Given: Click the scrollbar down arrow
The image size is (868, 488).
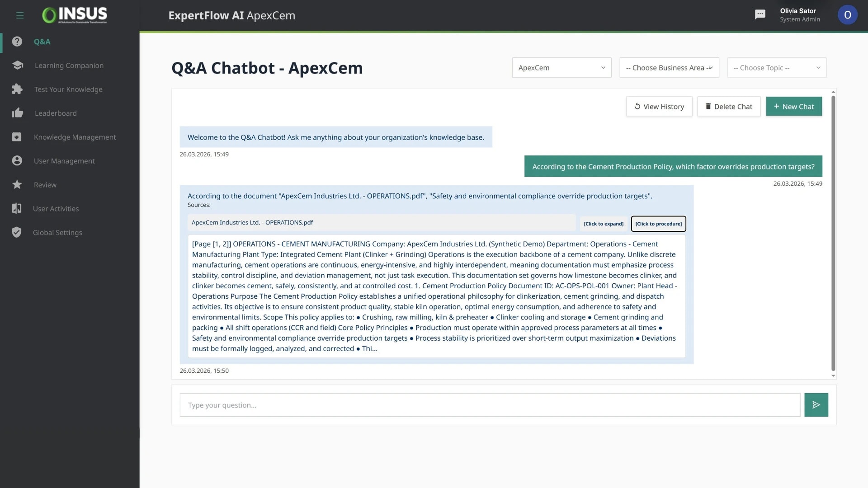Looking at the screenshot, I should [833, 376].
